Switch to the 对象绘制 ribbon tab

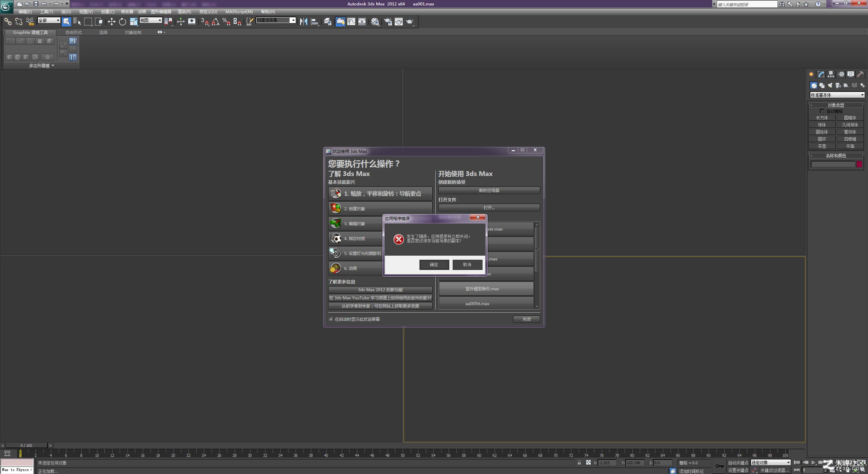(133, 33)
